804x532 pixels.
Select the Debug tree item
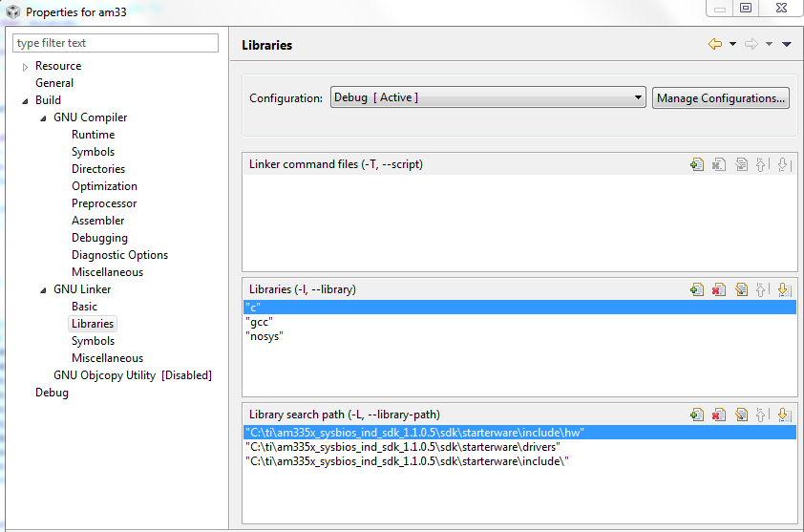coord(52,393)
